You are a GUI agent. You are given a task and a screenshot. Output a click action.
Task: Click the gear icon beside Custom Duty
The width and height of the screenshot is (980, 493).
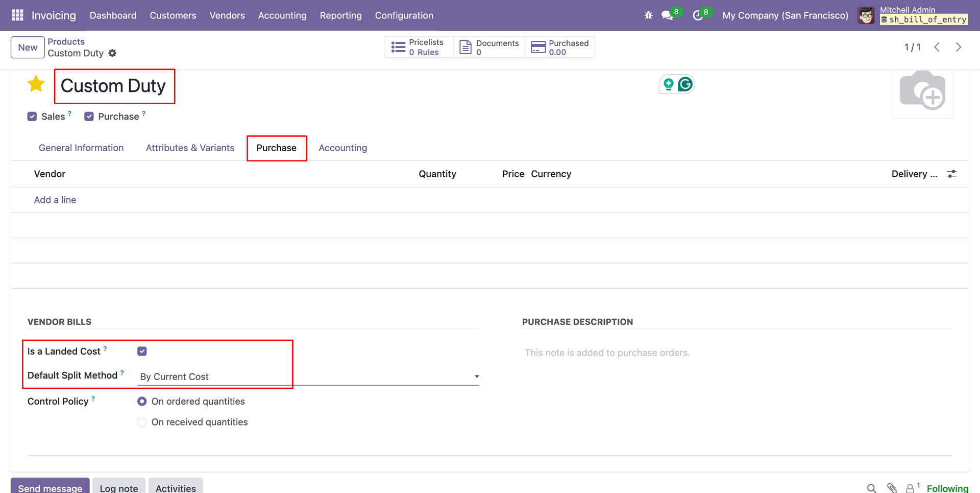(113, 53)
